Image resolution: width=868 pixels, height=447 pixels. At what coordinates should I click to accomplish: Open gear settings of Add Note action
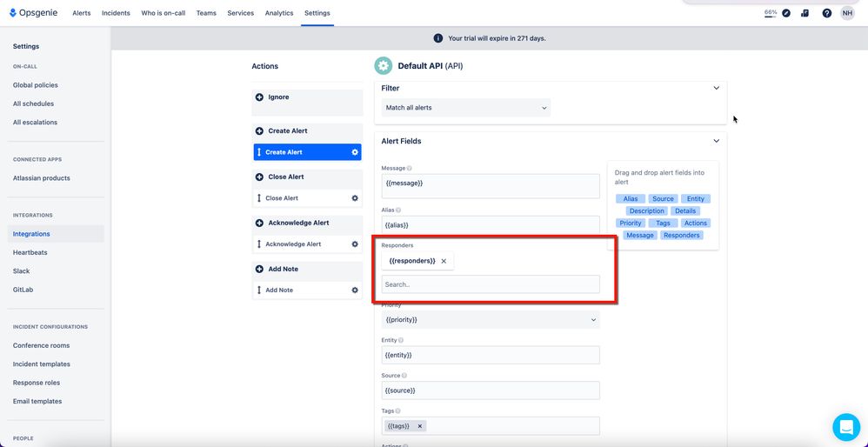[355, 290]
